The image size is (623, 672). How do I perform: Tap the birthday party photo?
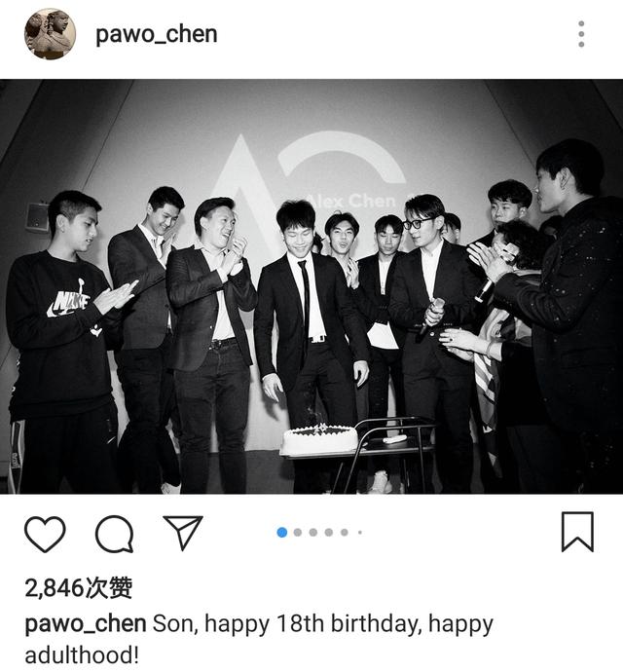(311, 286)
